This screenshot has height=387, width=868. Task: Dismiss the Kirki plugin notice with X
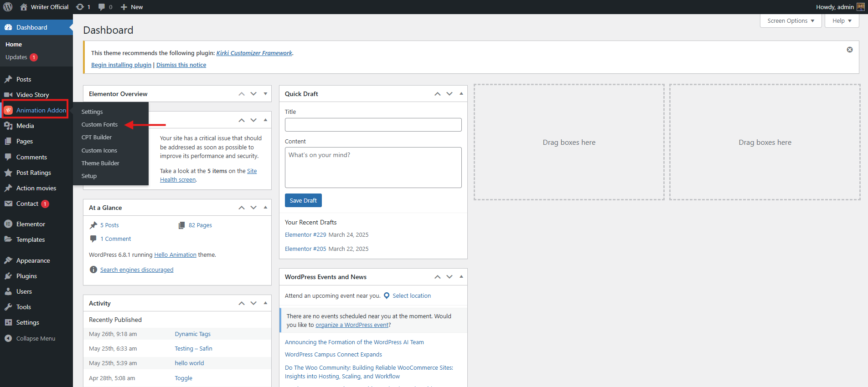(x=850, y=50)
